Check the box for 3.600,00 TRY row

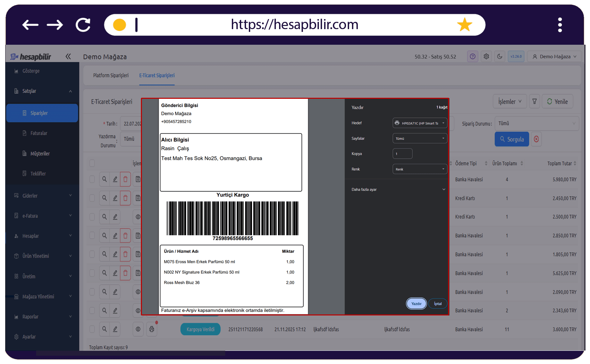(92, 329)
